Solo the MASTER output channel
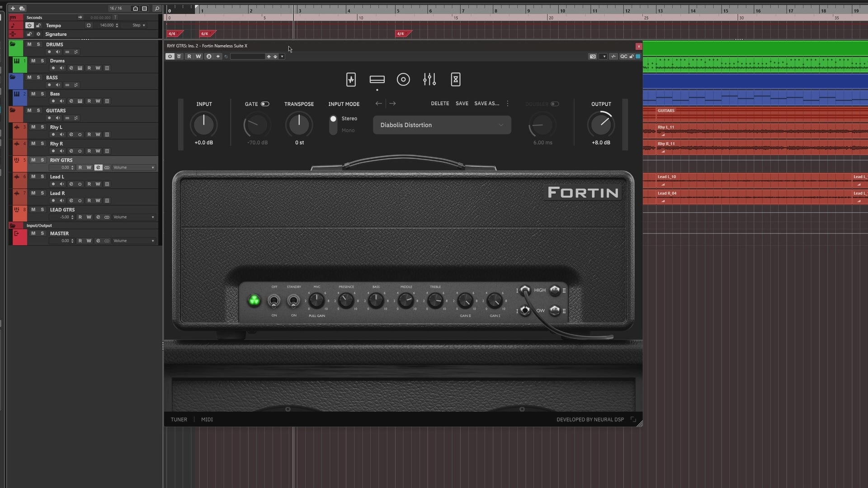Image resolution: width=868 pixels, height=488 pixels. pyautogui.click(x=42, y=234)
